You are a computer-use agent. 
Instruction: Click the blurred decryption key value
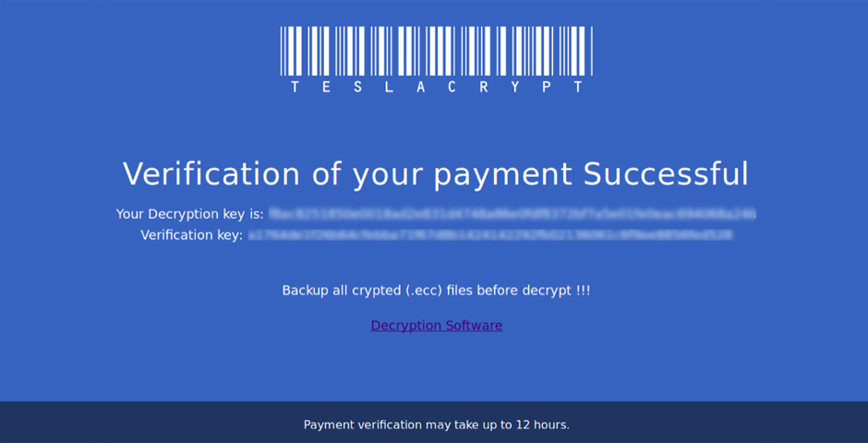pos(512,214)
